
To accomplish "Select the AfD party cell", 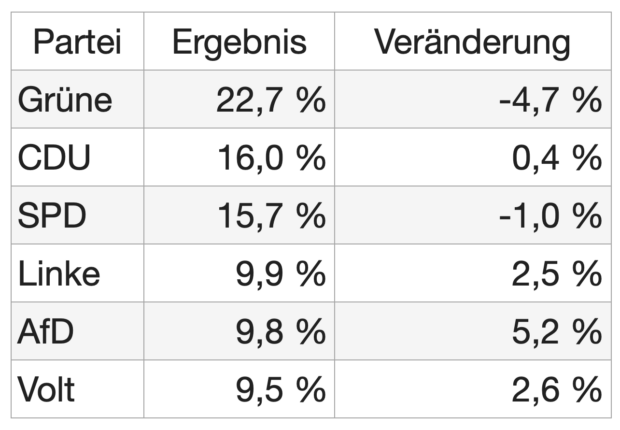I will [46, 331].
